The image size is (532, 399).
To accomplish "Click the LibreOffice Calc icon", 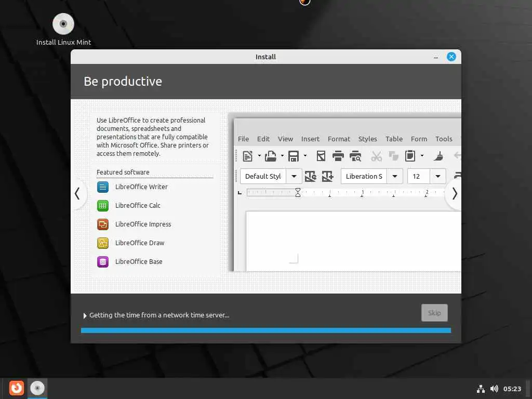I will 103,206.
